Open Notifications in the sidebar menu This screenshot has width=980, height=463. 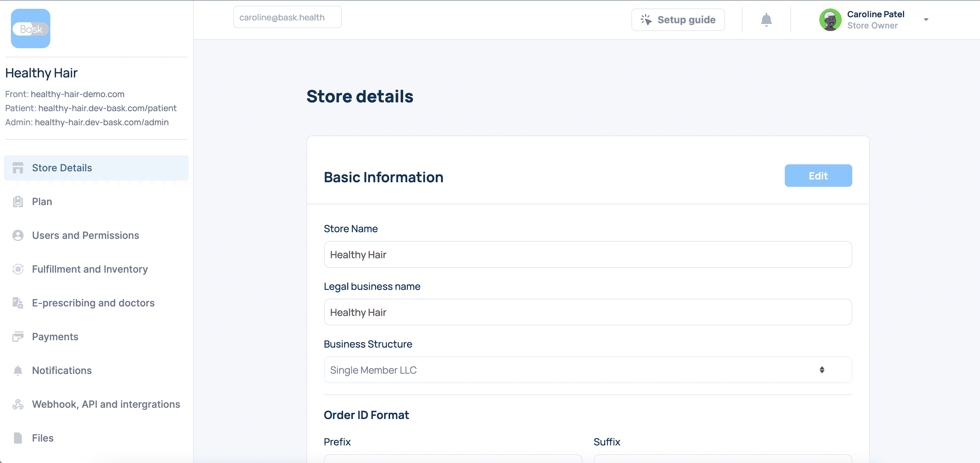coord(62,370)
